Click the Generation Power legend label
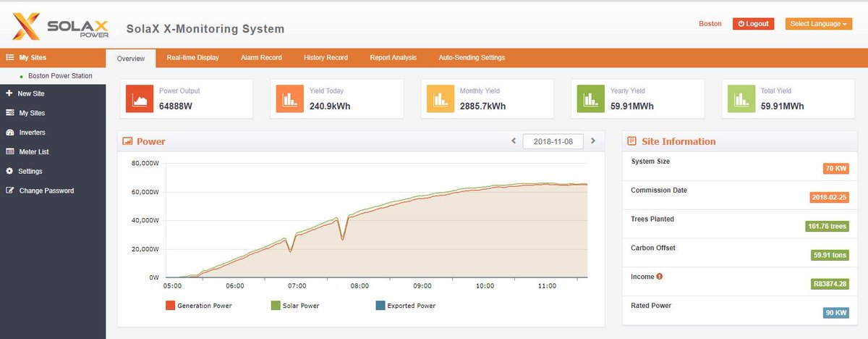This screenshot has height=339, width=868. pos(205,306)
